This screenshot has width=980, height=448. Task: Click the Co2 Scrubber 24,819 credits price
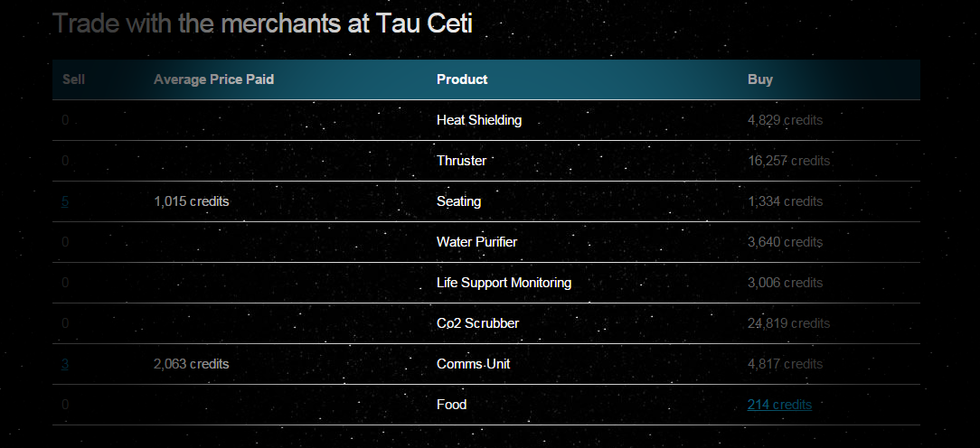(x=788, y=323)
